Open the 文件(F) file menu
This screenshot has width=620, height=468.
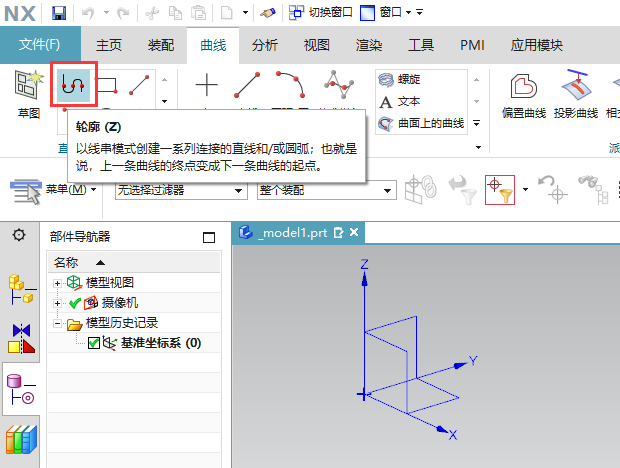coord(40,45)
